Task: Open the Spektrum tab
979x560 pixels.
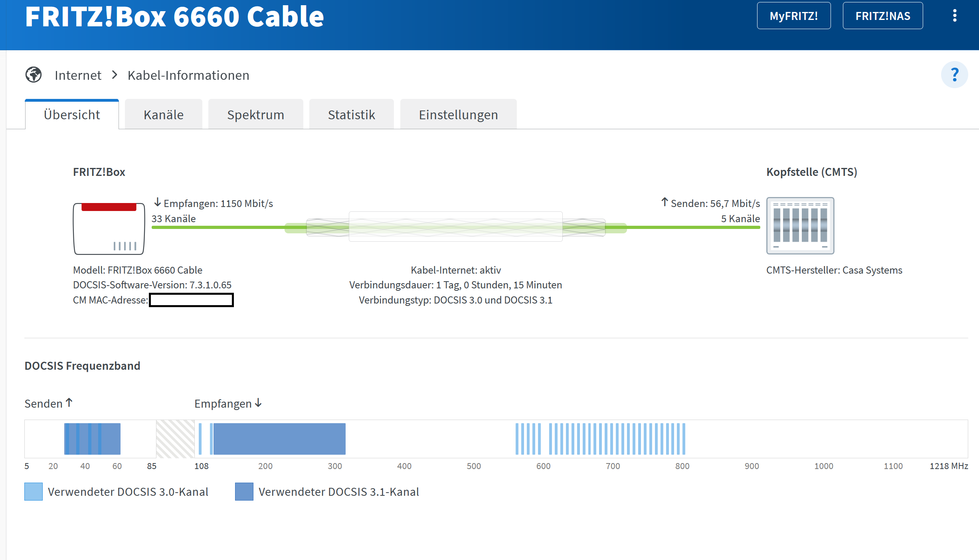Action: [x=255, y=115]
